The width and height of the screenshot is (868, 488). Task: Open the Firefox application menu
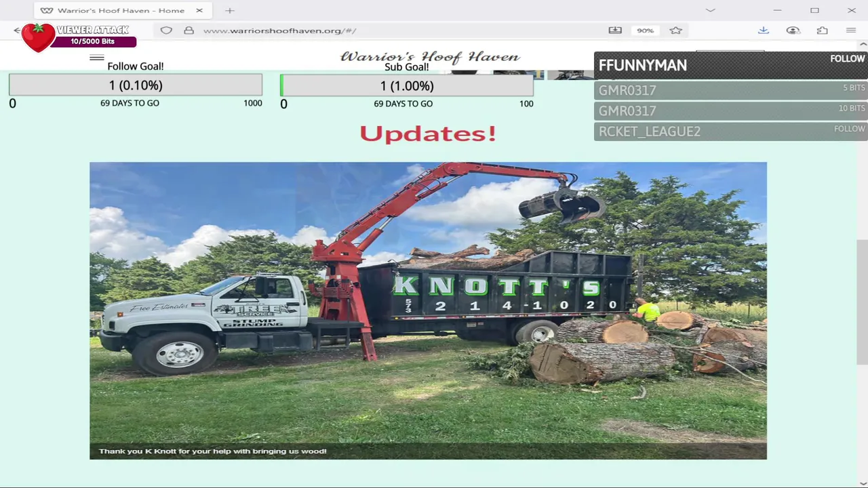pos(851,30)
